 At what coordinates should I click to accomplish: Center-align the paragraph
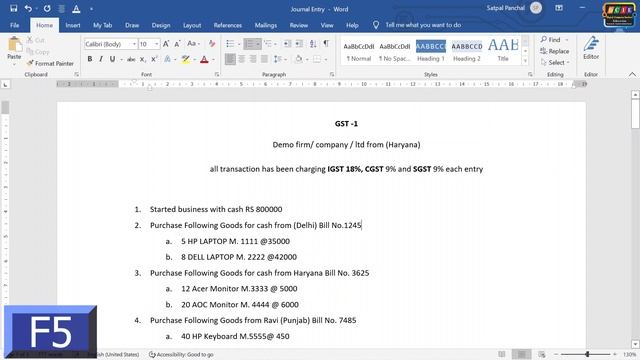point(242,60)
